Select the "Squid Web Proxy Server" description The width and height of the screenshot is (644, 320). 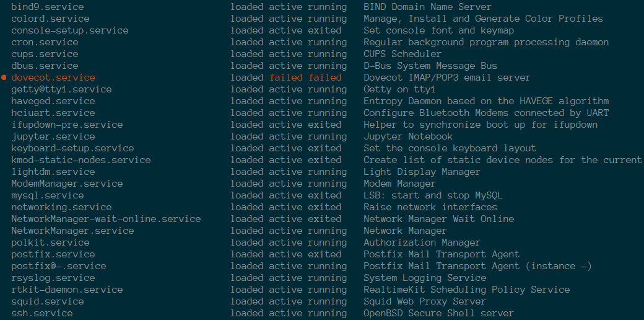click(x=425, y=301)
